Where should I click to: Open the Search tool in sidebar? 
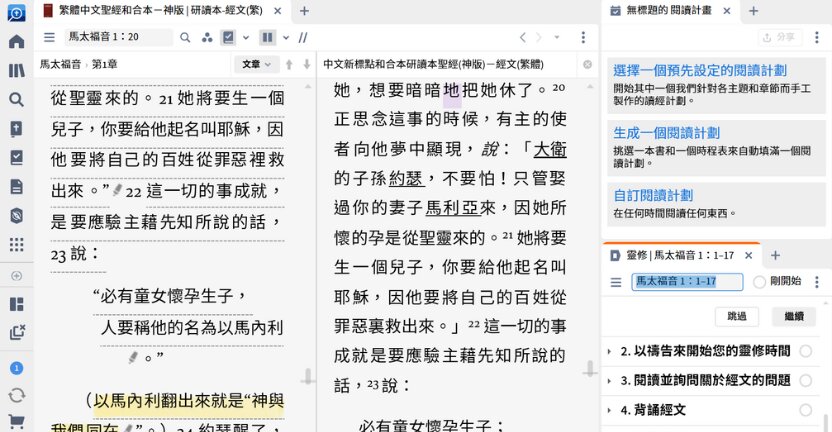click(x=16, y=99)
